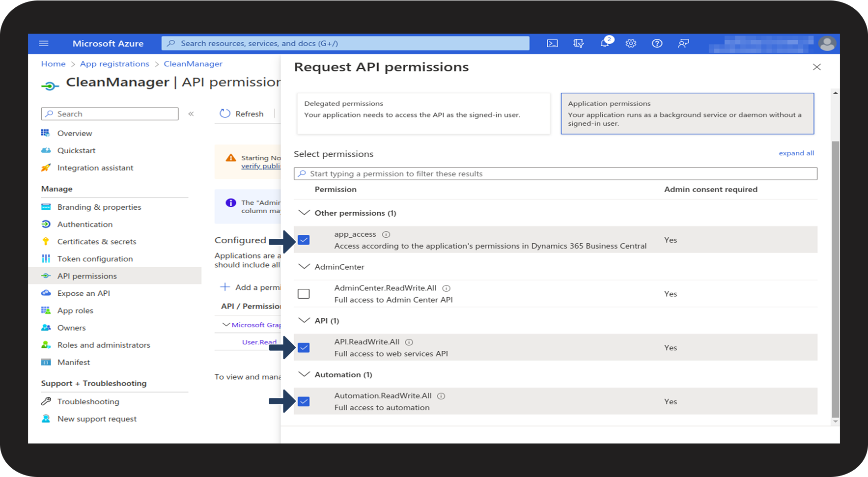The height and width of the screenshot is (477, 868).
Task: Uncheck the Automation.ReadWrite.All checkbox
Action: (304, 402)
